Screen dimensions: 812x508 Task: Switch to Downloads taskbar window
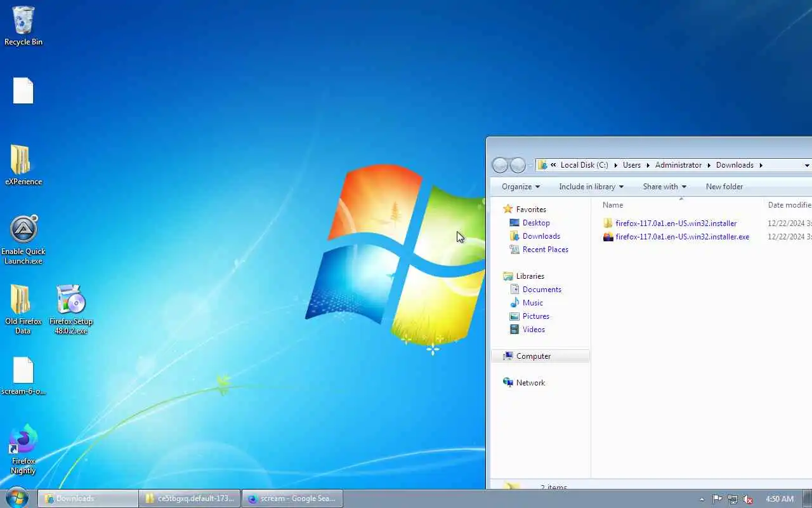point(88,498)
